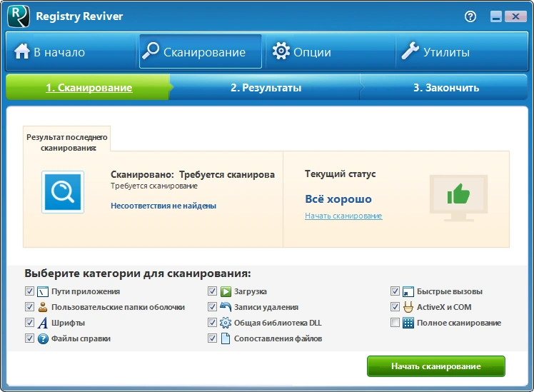Image resolution: width=534 pixels, height=392 pixels.
Task: Uncheck the Сопоставления файлов checkbox
Action: click(212, 338)
